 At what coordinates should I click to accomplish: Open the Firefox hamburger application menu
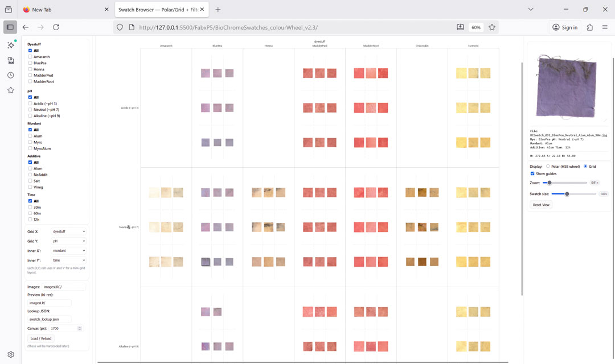click(605, 27)
